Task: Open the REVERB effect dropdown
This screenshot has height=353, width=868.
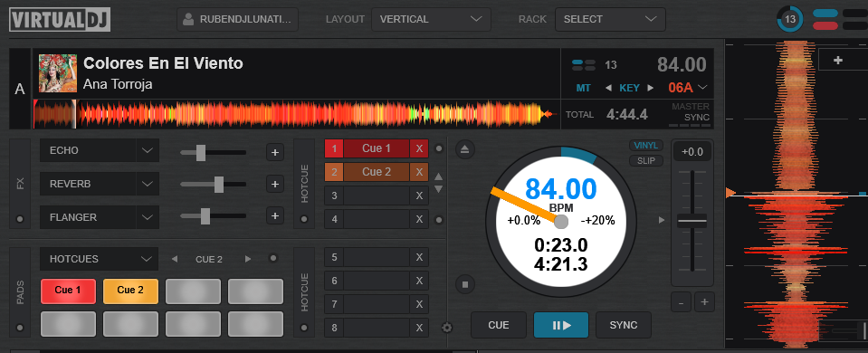Action: [99, 184]
